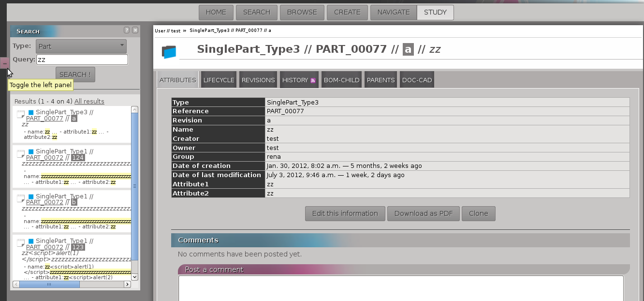Open the All results link

pos(89,102)
